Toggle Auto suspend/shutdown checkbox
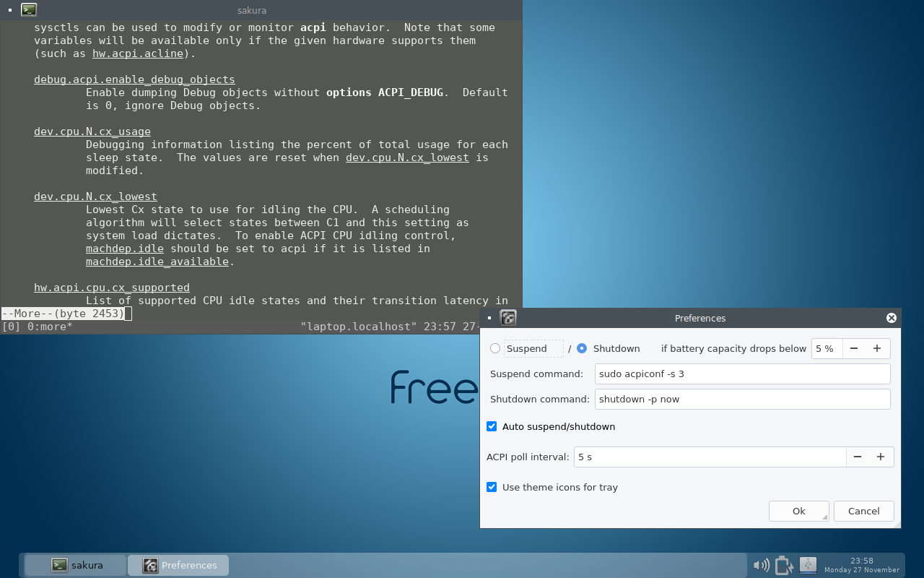Viewport: 924px width, 578px height. tap(492, 426)
